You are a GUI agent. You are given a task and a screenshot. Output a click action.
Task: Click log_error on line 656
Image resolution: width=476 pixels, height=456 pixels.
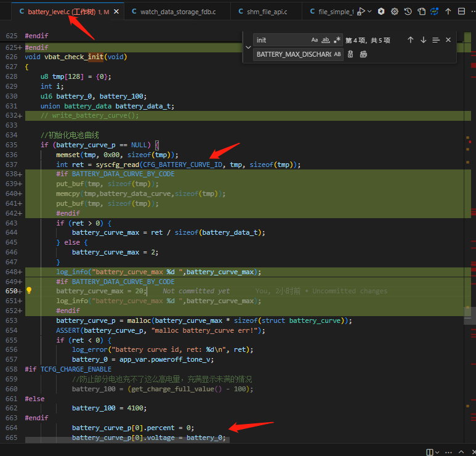click(x=89, y=349)
